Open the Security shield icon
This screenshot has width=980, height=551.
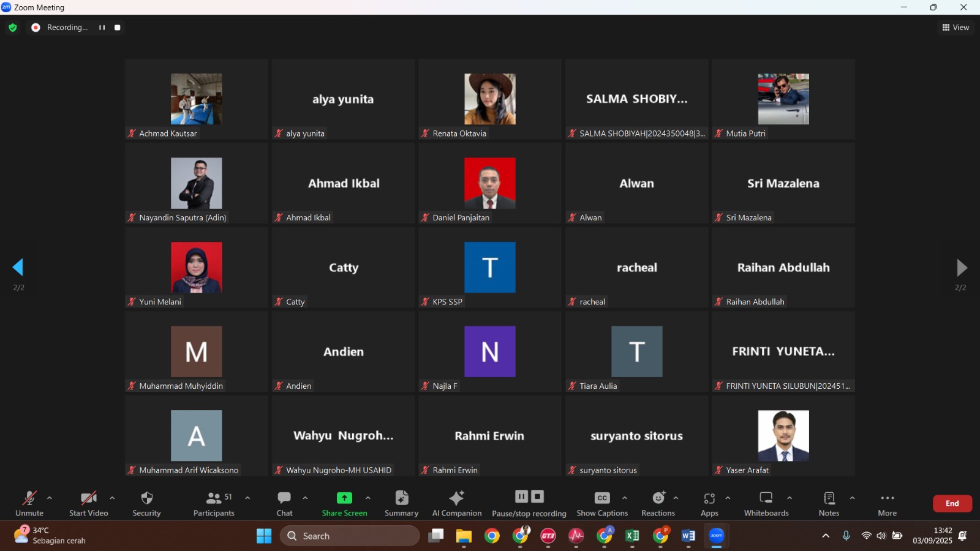click(x=146, y=498)
